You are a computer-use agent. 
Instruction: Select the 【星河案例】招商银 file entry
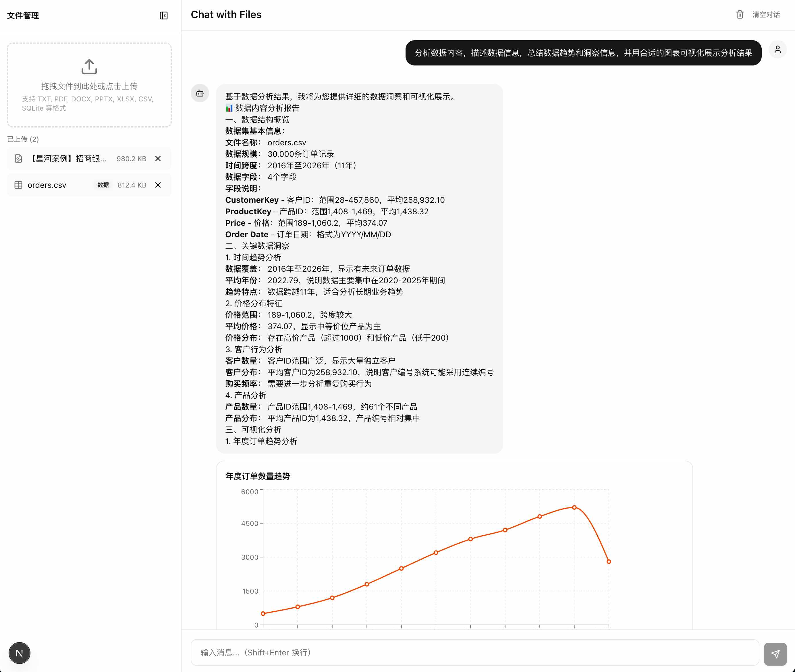(69, 159)
